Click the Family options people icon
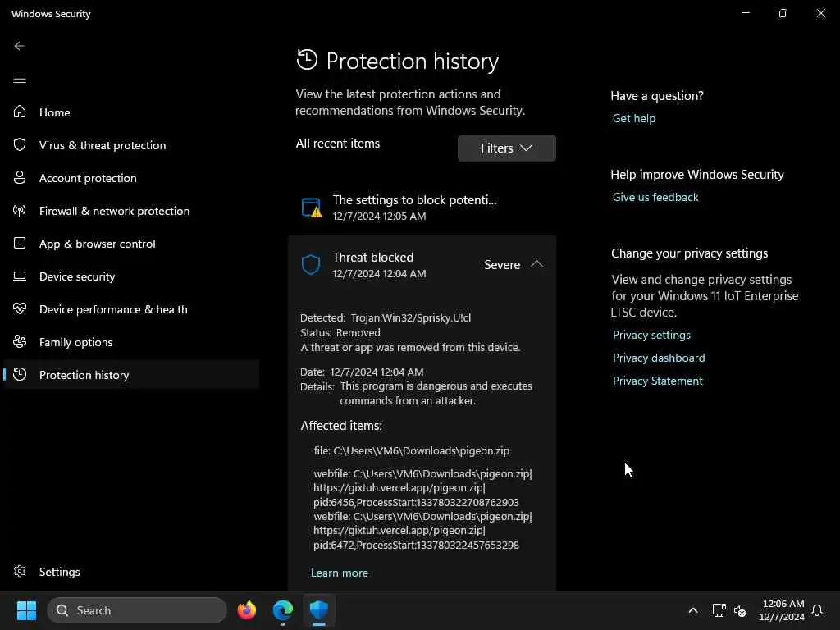The height and width of the screenshot is (630, 840). tap(20, 341)
